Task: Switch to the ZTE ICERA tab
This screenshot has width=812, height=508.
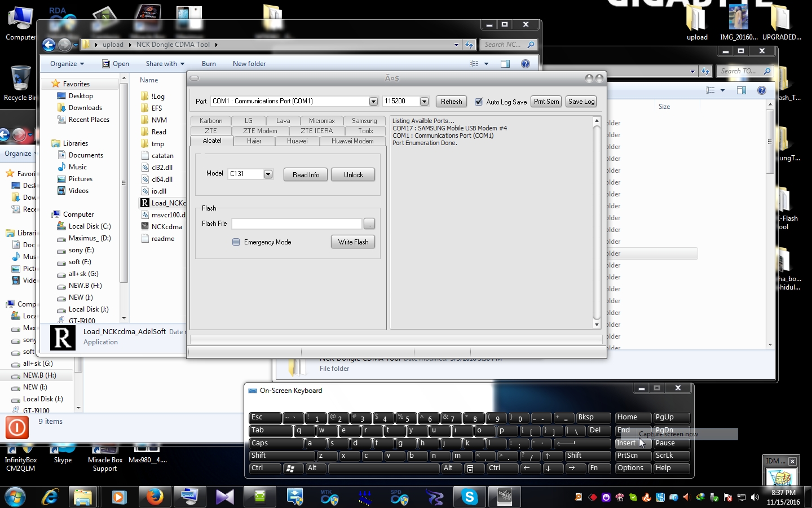Action: coord(317,131)
